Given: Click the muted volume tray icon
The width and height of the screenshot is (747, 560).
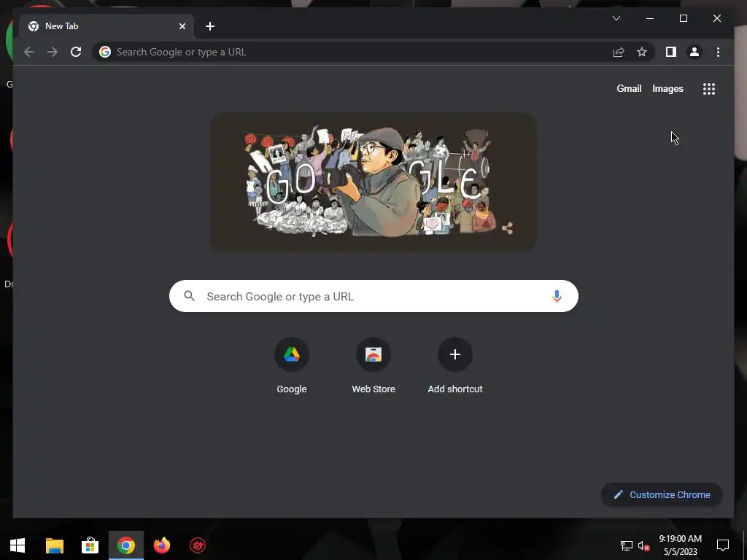Looking at the screenshot, I should point(643,545).
